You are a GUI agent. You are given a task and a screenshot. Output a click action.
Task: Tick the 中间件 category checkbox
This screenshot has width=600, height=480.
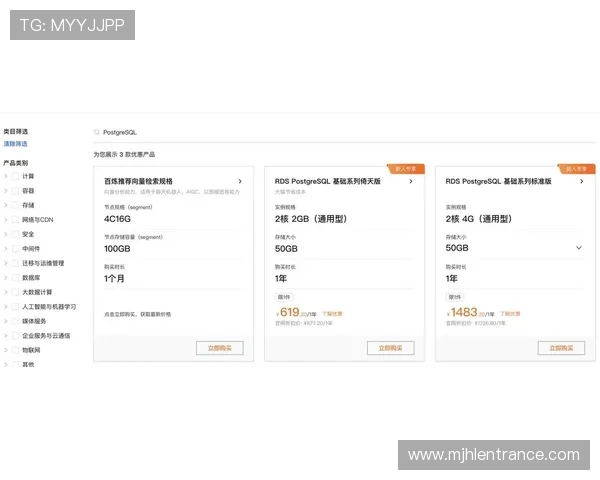[15, 249]
